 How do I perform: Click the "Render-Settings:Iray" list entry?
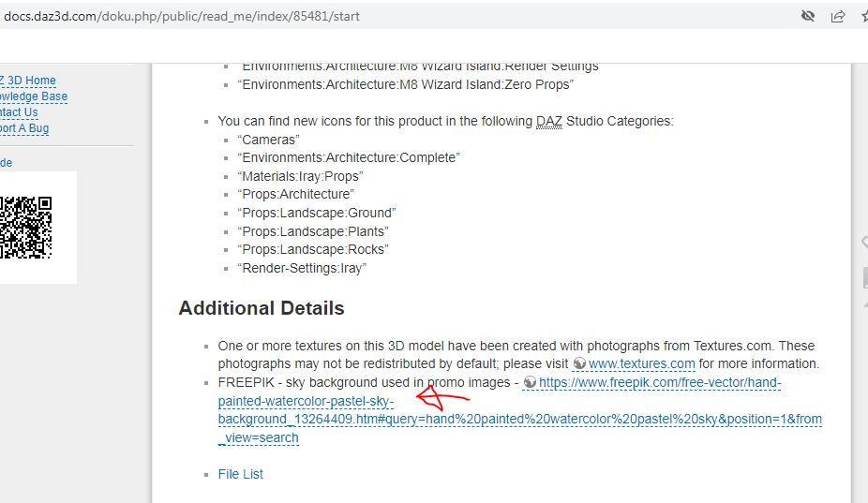click(x=302, y=268)
